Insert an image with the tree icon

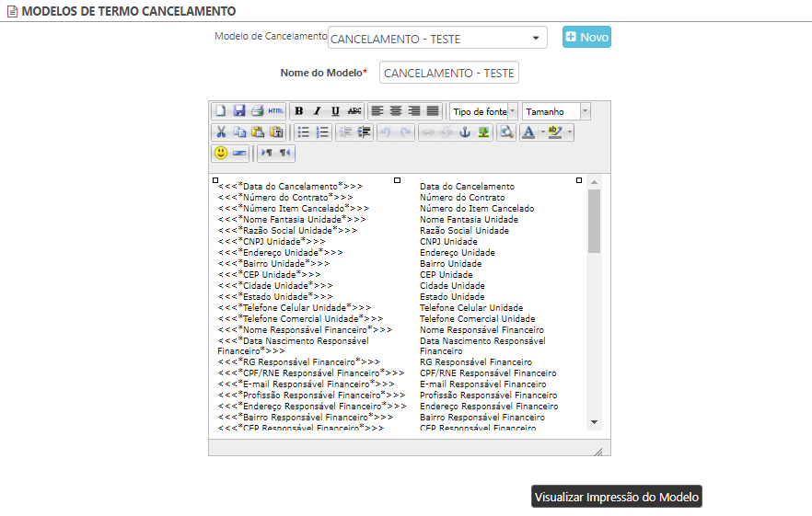click(483, 132)
